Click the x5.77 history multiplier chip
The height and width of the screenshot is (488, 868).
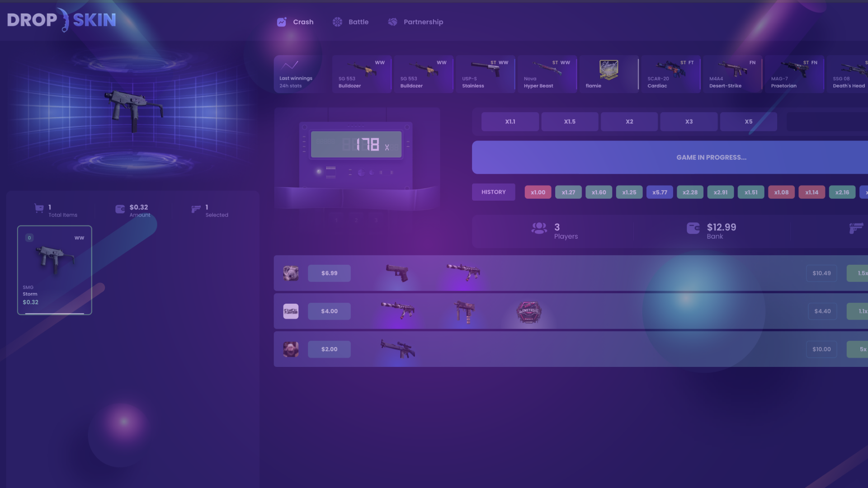[x=660, y=192]
